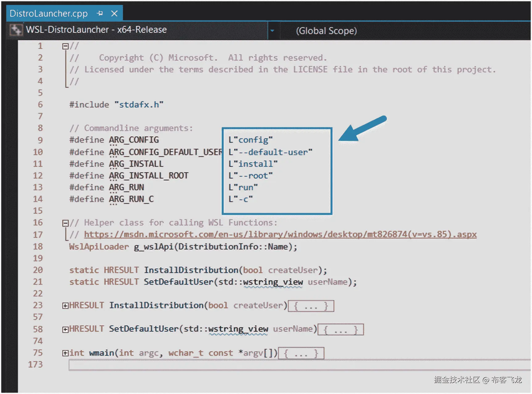This screenshot has width=532, height=394.
Task: Click the L"--default-user" string literal
Action: (x=270, y=152)
